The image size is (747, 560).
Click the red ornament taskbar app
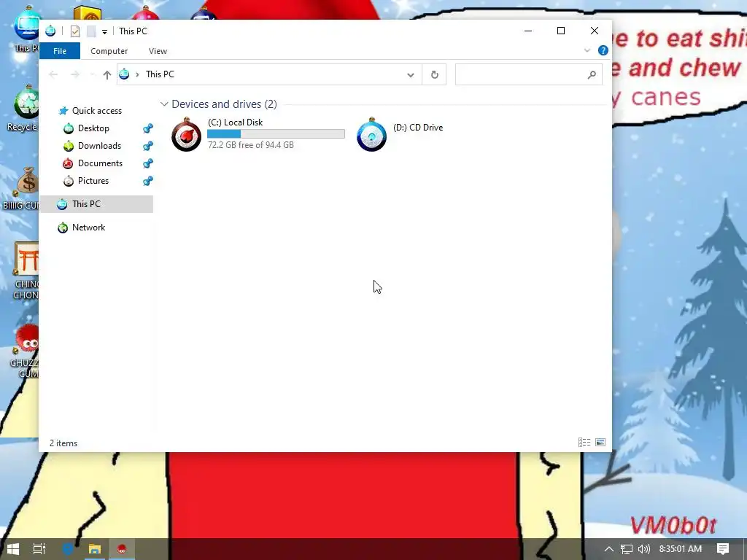pos(122,549)
